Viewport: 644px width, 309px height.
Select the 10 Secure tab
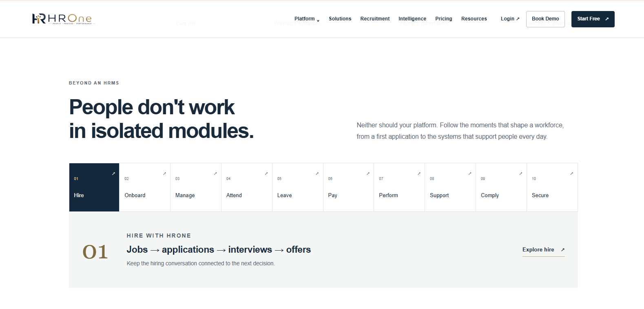(552, 187)
